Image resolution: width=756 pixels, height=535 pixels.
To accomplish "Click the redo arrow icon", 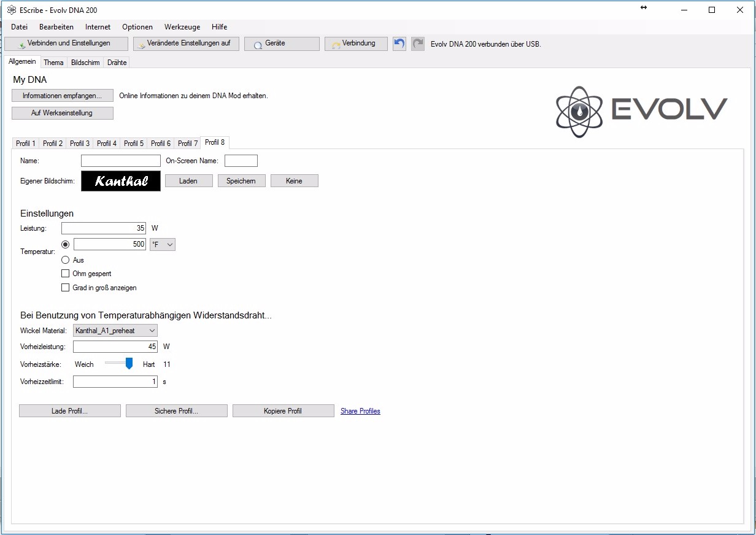I will click(x=418, y=44).
